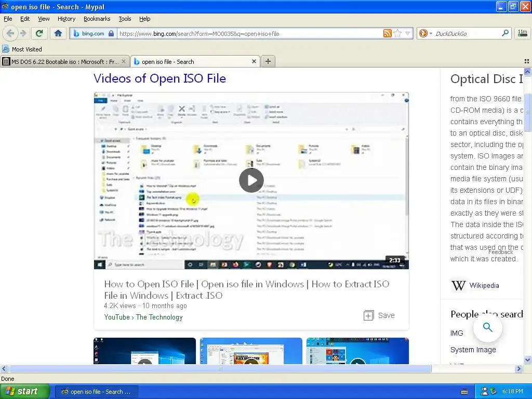Switch to MS DOS 6.22 Bootable iso tab
Viewport: 532px width, 399px height.
(64, 62)
